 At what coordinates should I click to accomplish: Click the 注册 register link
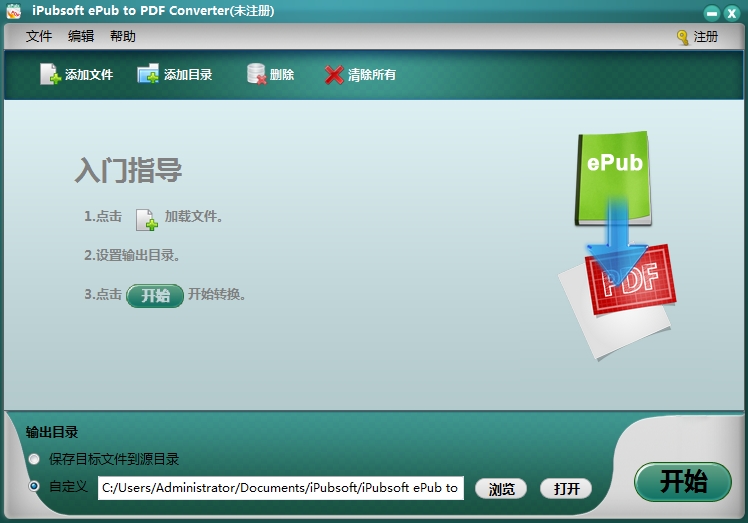[706, 37]
